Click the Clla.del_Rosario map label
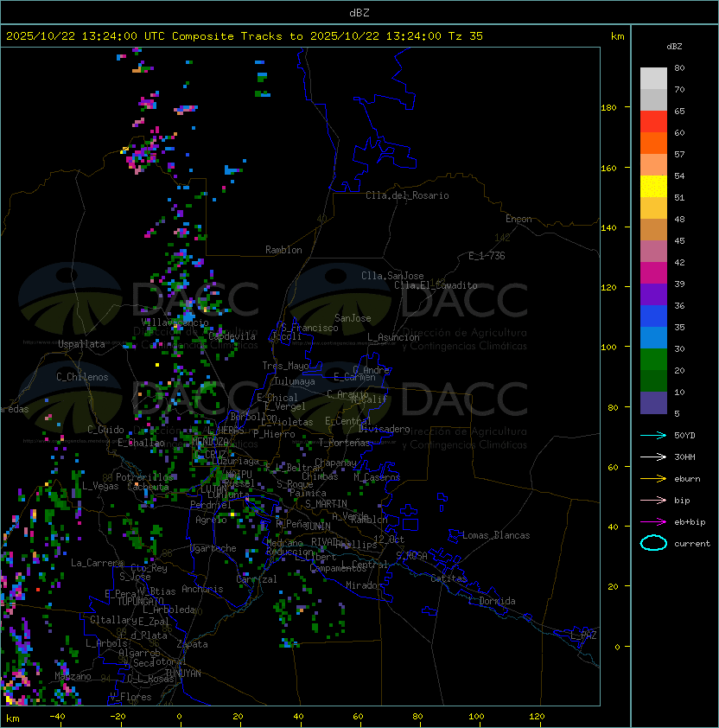The image size is (719, 728). (407, 195)
